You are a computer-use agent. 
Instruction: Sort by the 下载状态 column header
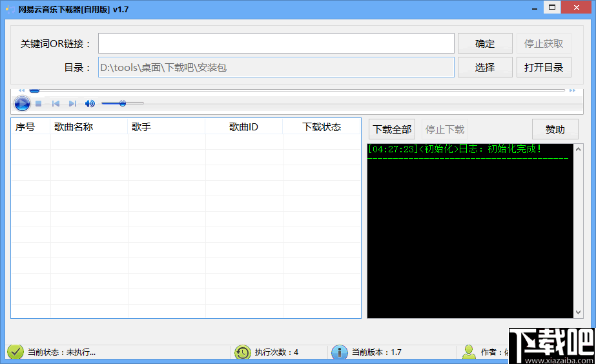point(322,126)
